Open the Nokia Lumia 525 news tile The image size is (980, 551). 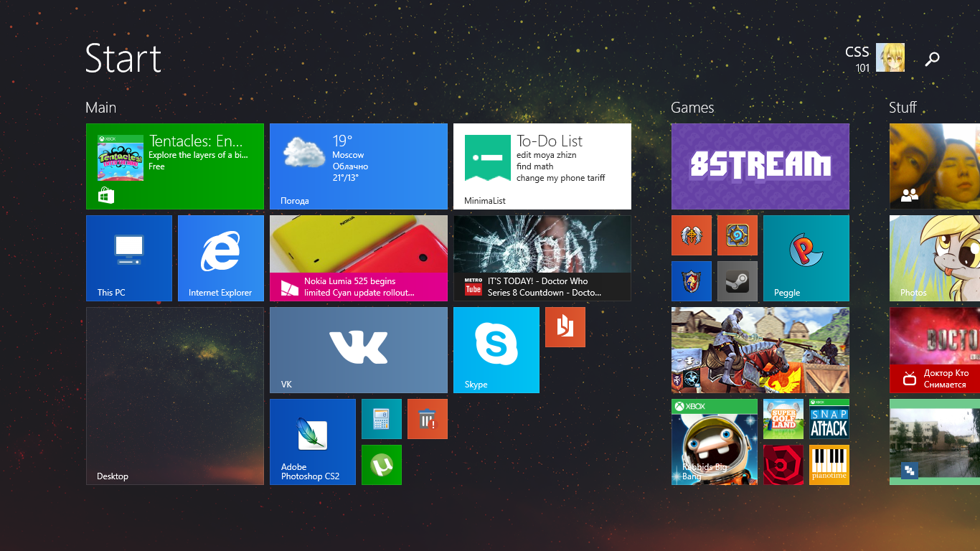click(x=359, y=258)
